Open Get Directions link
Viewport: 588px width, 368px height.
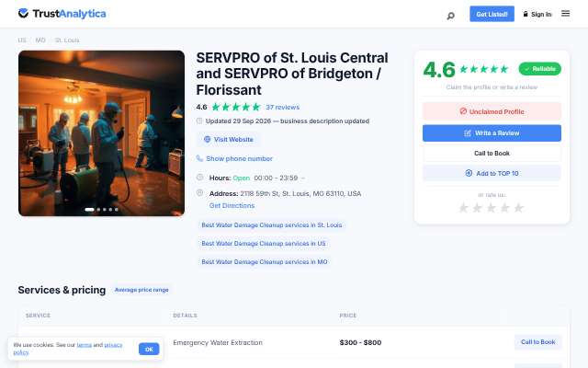tap(232, 205)
